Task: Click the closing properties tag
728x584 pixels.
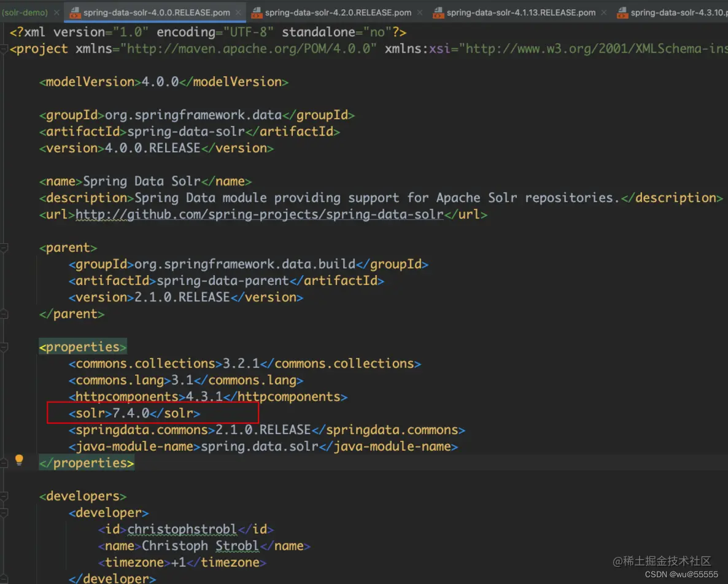Action: pyautogui.click(x=87, y=463)
